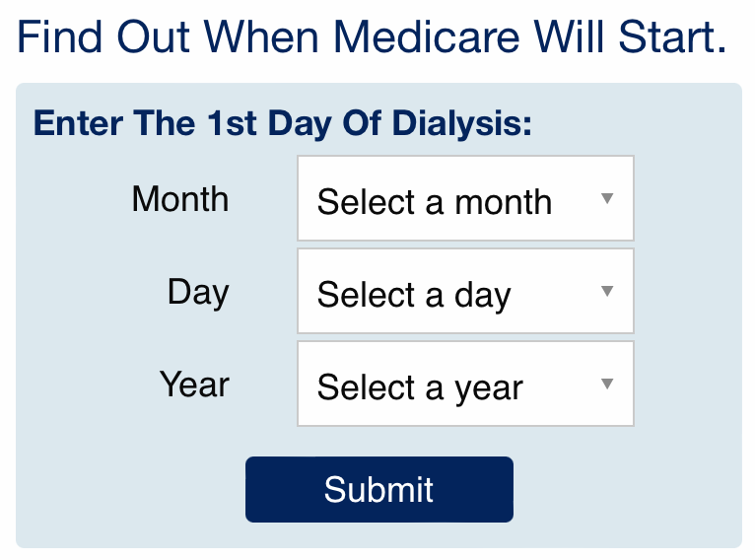Open the 'Select a month' dropdown
Screen dimensions: 755x560
tap(465, 198)
